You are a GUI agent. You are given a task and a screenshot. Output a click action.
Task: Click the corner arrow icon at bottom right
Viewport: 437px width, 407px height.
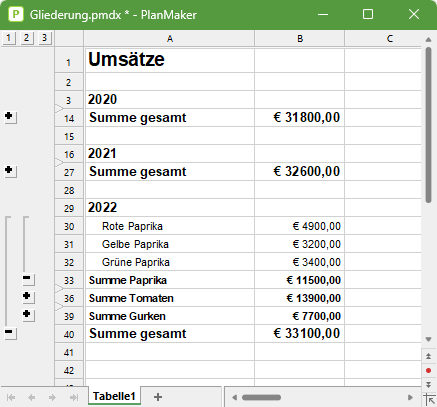430,400
